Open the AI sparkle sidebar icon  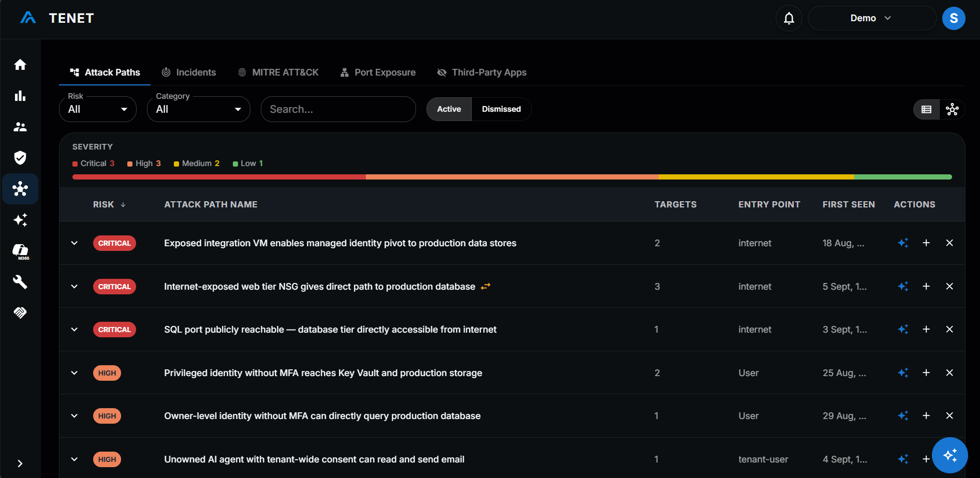pos(20,220)
